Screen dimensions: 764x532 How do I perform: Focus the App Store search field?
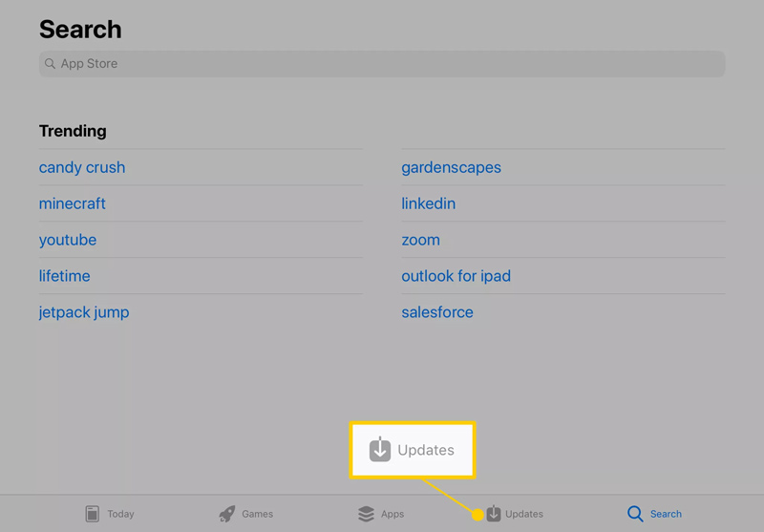tap(382, 64)
